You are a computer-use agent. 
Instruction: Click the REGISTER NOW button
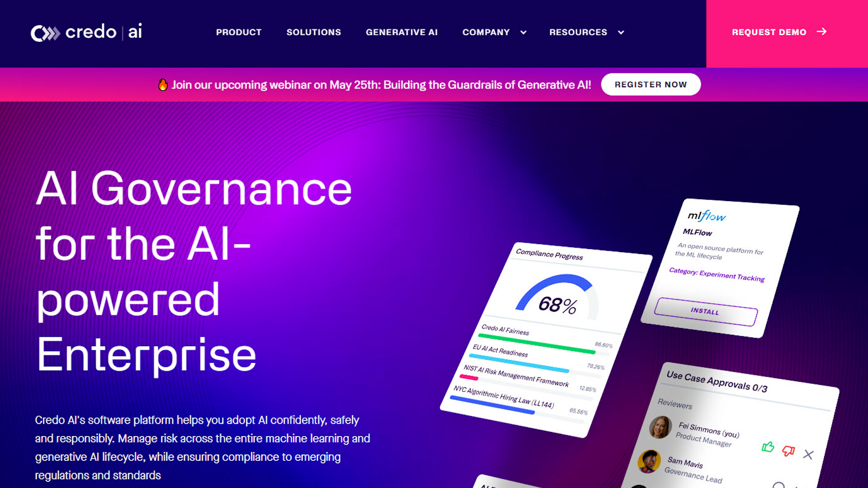tap(651, 84)
